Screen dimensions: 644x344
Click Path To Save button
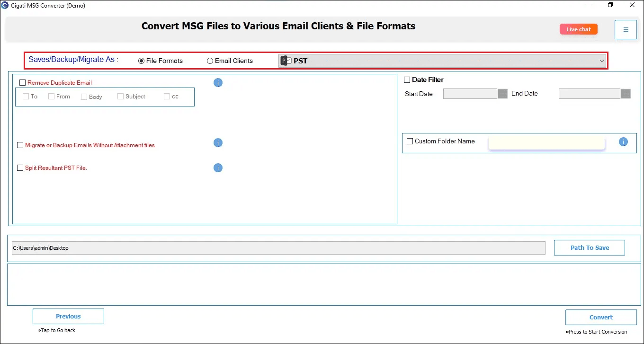[589, 247]
